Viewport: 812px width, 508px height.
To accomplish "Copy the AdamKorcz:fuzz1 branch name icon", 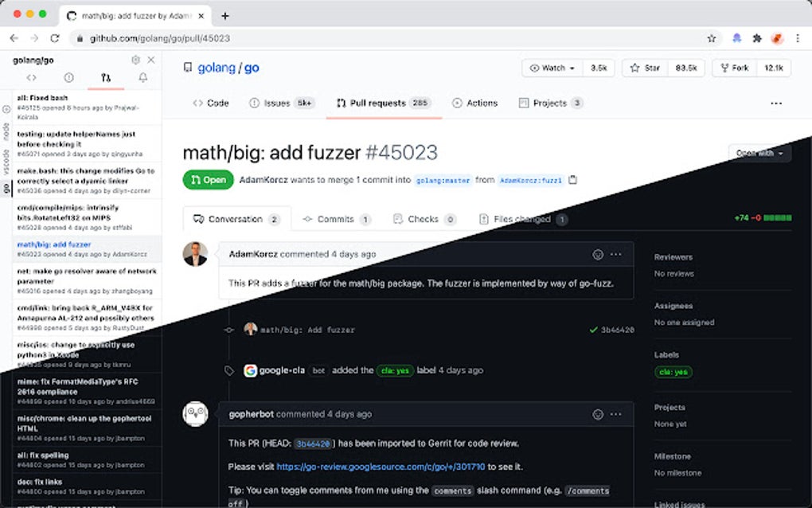I will [x=572, y=180].
